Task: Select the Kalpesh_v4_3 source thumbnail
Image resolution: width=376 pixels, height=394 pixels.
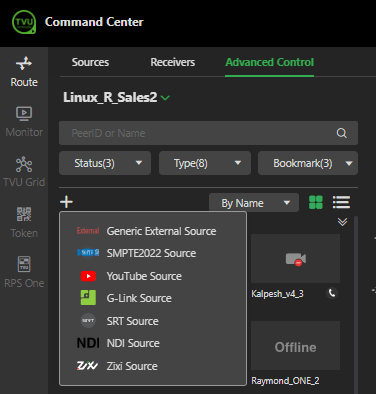Action: pos(295,259)
